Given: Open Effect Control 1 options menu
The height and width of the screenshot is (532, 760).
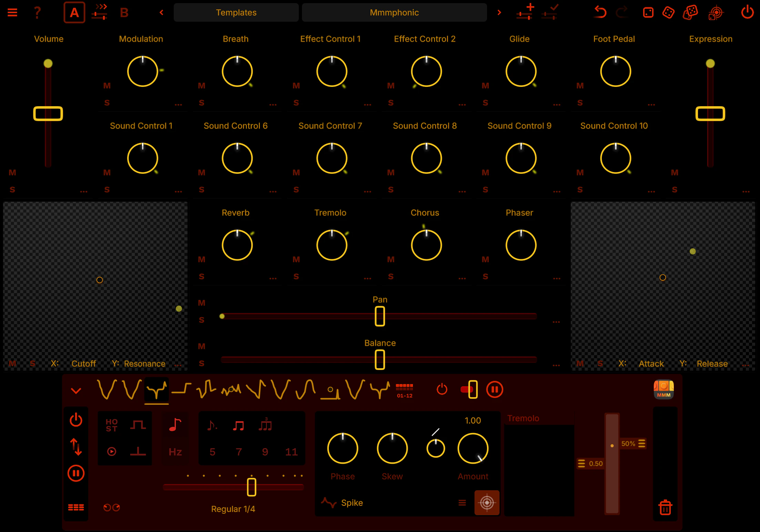Looking at the screenshot, I should click(367, 104).
